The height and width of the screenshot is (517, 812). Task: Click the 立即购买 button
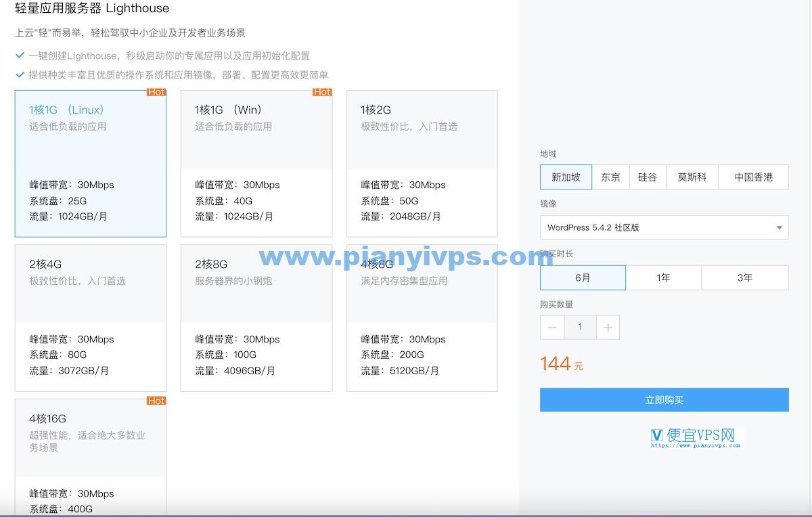coord(664,400)
